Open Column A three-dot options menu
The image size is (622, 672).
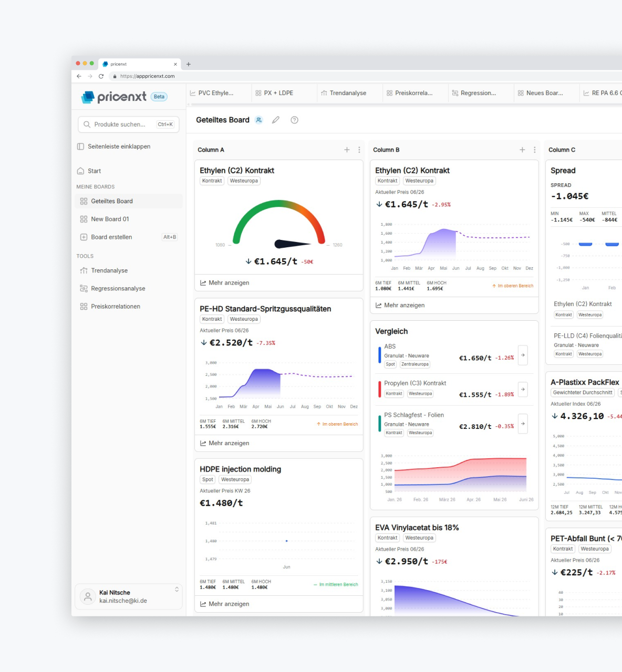tap(359, 150)
